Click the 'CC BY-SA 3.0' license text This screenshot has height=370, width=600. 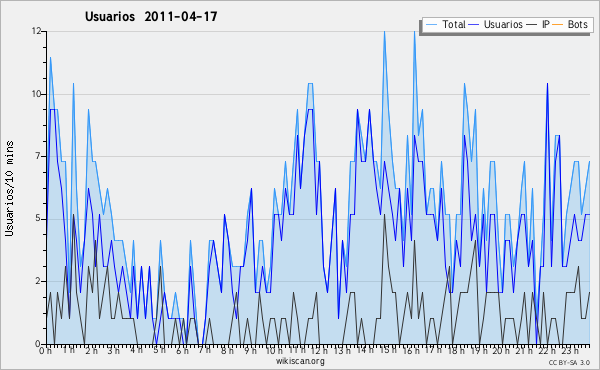coord(569,363)
